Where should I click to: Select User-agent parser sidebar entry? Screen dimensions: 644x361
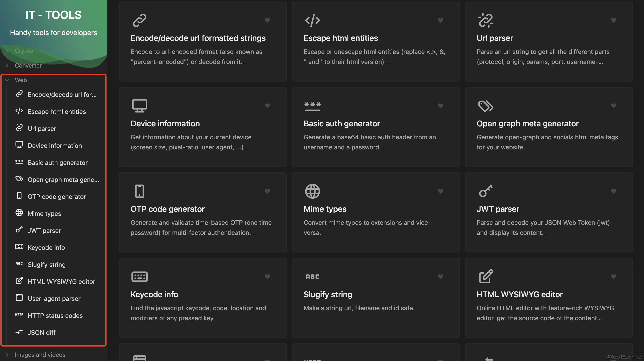[x=54, y=299]
